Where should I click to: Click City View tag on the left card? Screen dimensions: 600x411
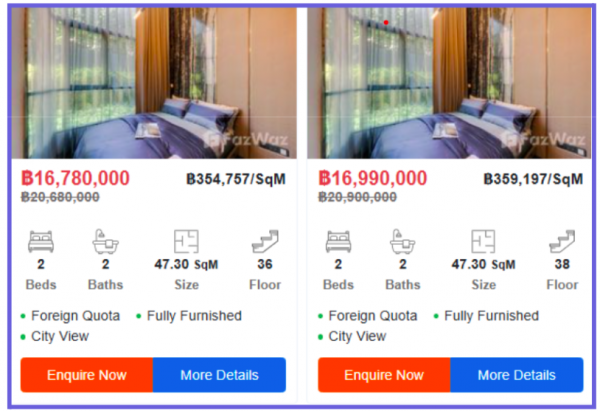click(60, 336)
